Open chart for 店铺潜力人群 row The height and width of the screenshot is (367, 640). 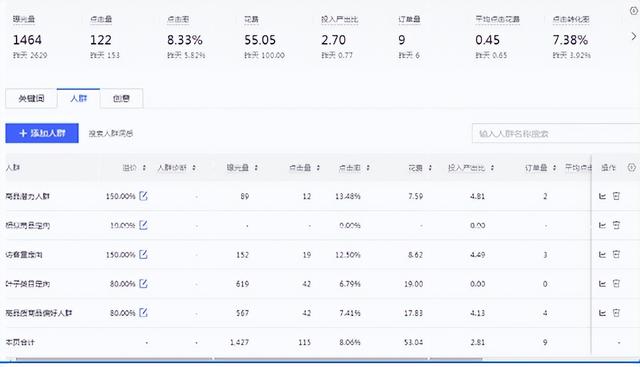tap(602, 196)
